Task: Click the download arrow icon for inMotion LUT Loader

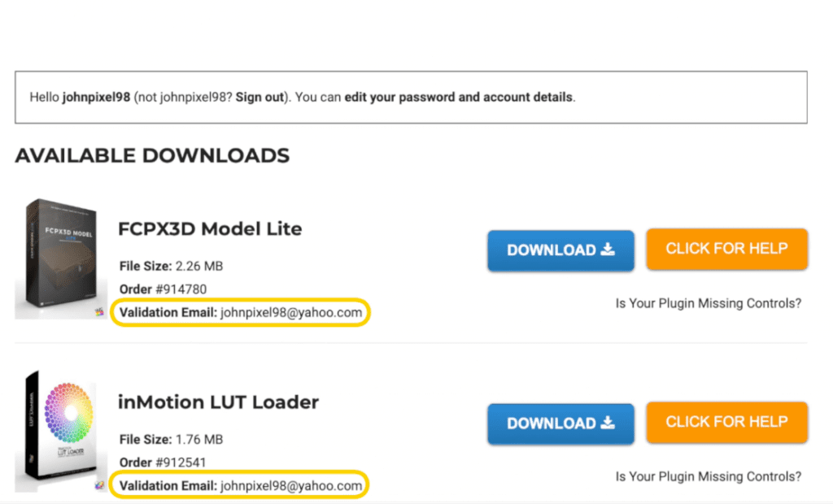Action: coord(608,423)
